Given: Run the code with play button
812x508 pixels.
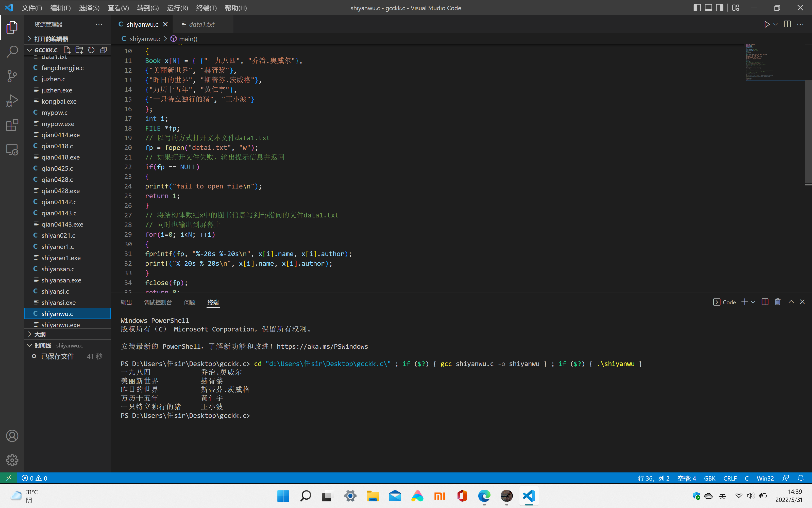Looking at the screenshot, I should (x=767, y=24).
